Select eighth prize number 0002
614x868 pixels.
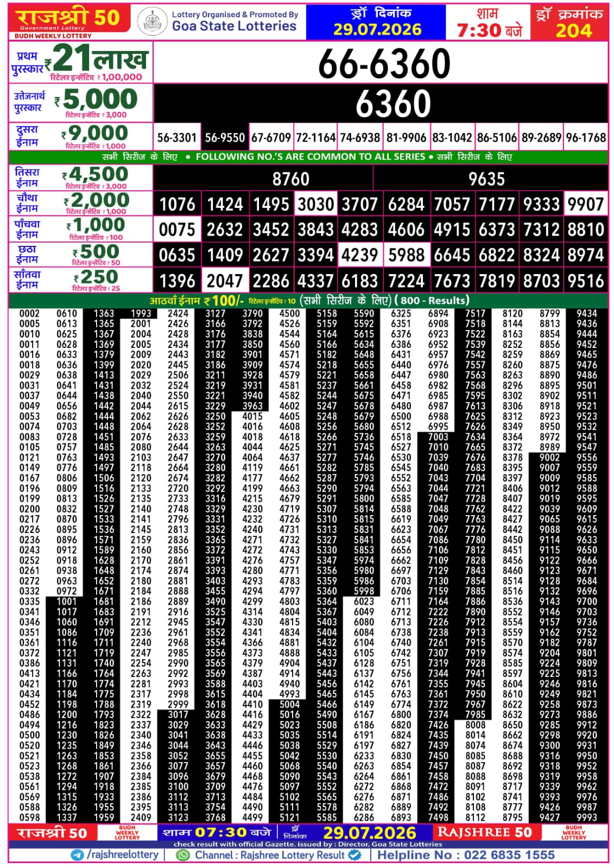pyautogui.click(x=29, y=314)
